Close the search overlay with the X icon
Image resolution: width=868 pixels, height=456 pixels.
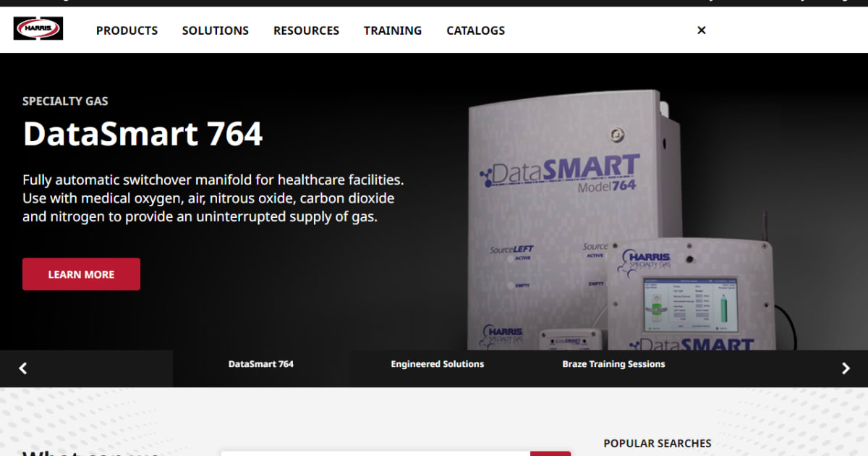701,30
